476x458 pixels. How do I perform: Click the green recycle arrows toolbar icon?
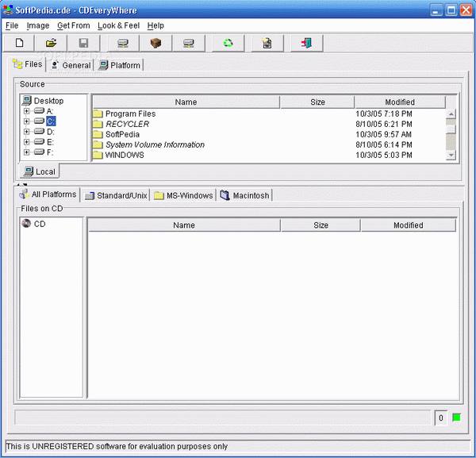click(228, 43)
